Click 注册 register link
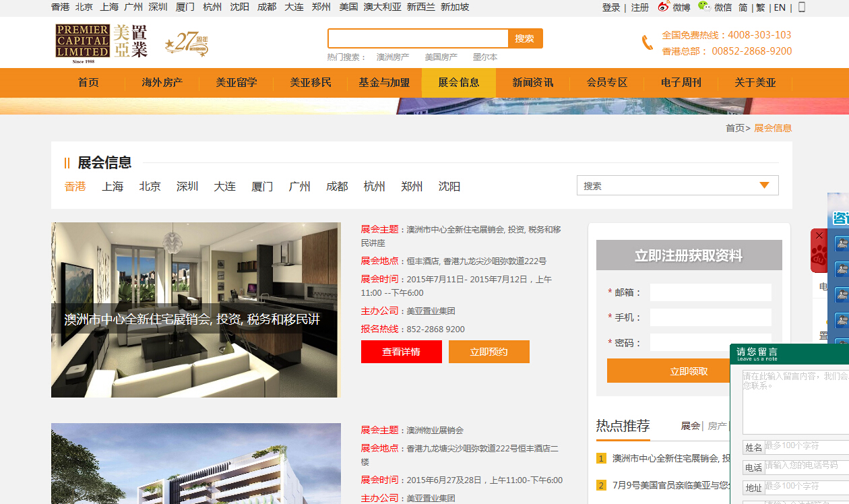The image size is (849, 504). point(640,7)
